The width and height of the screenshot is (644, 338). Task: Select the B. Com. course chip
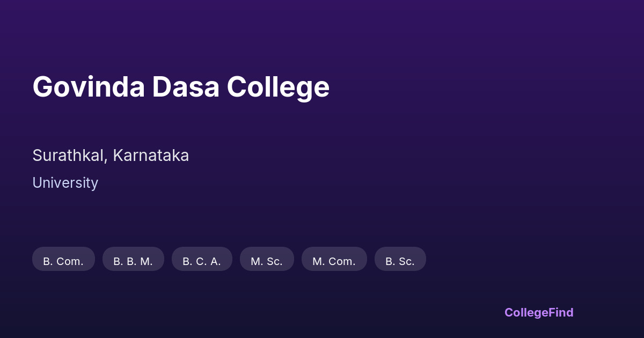63,261
